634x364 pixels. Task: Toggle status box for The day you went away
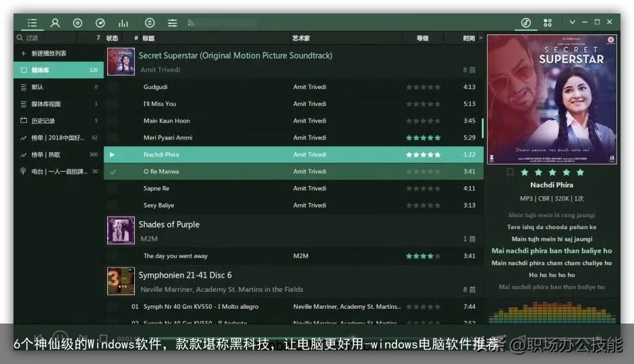(113, 256)
